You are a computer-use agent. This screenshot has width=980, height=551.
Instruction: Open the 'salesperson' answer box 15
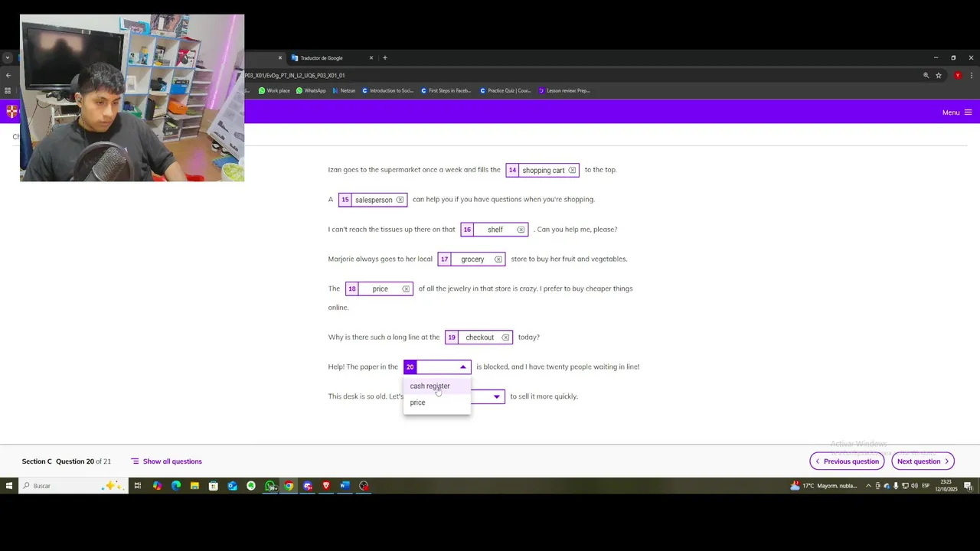[373, 200]
